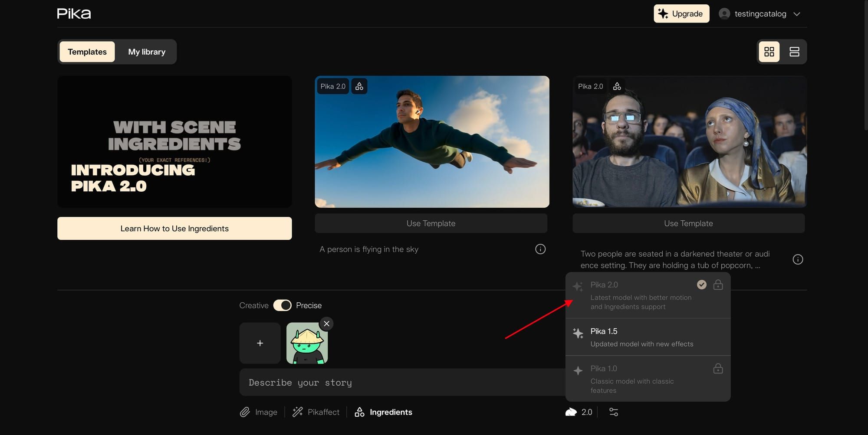Open the 2.0 model selector
This screenshot has width=868, height=435.
click(x=579, y=412)
